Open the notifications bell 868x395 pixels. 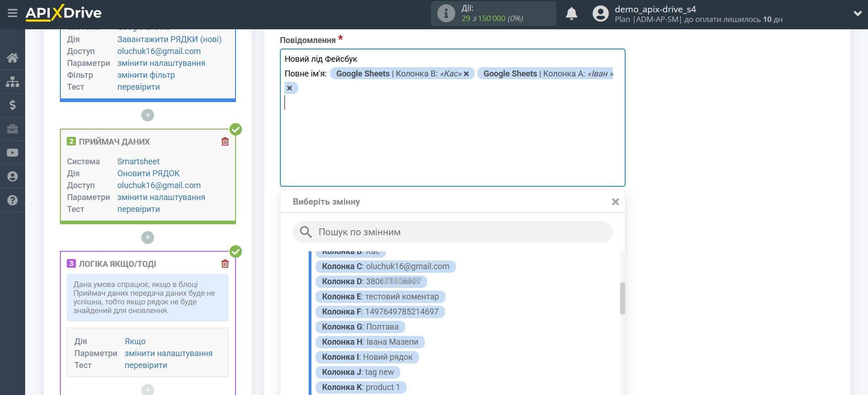571,14
